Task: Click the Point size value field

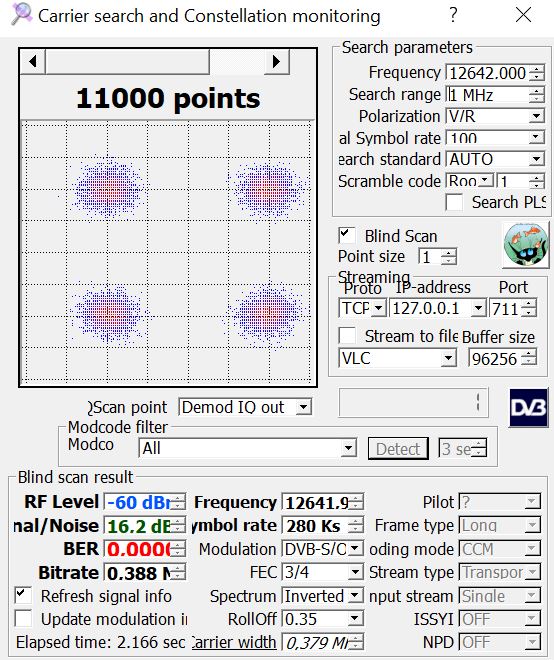Action: (x=430, y=257)
